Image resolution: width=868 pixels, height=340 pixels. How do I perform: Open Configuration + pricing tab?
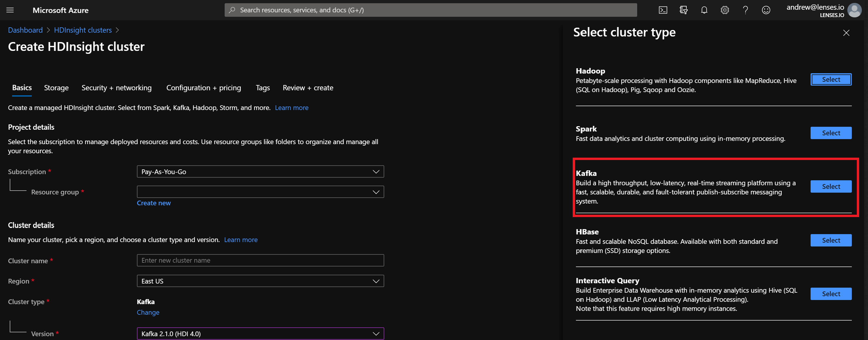tap(203, 88)
